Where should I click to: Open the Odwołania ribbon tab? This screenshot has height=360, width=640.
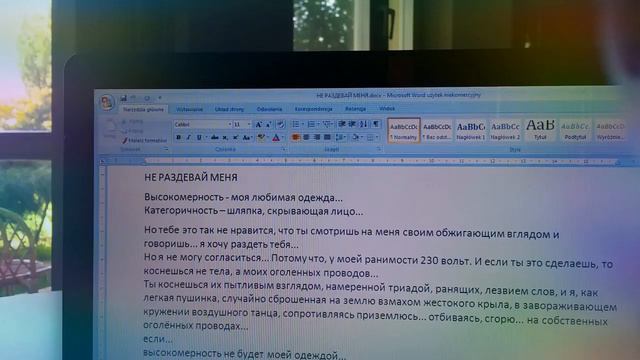(269, 109)
